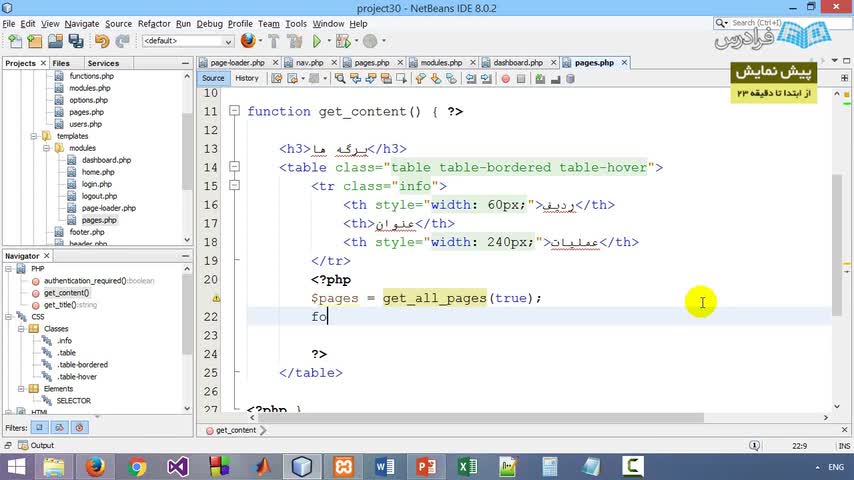
Task: Click the History view button
Action: point(246,78)
